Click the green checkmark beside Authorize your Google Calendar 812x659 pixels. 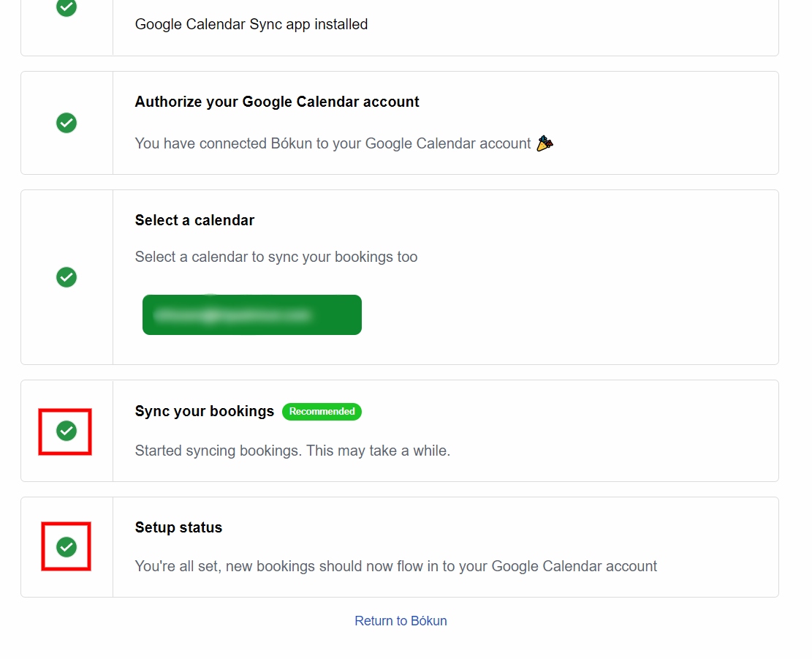(67, 123)
